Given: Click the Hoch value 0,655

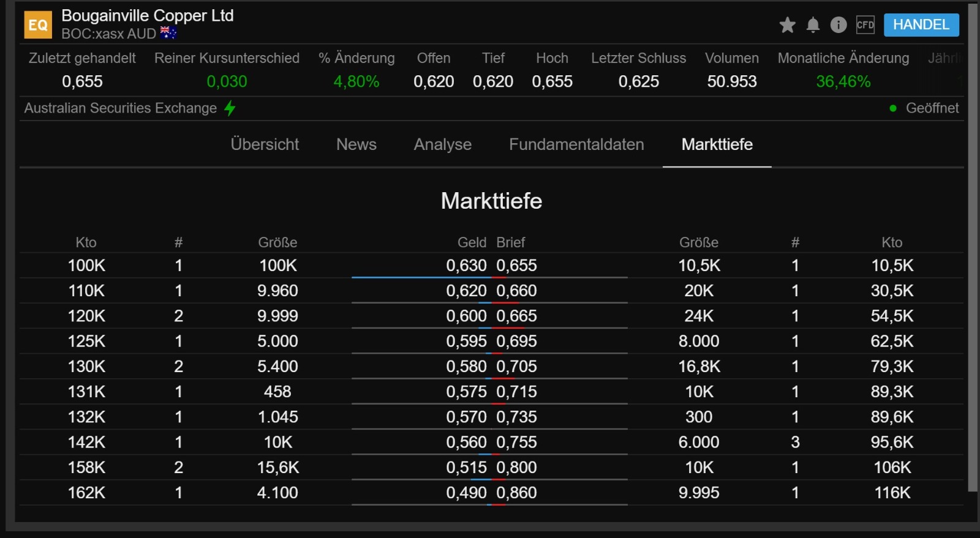Looking at the screenshot, I should coord(552,81).
